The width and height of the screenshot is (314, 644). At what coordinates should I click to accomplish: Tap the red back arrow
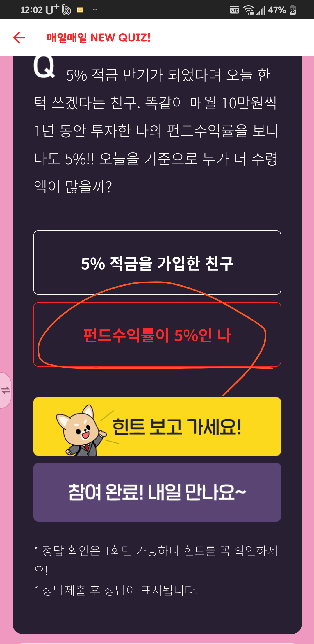point(19,38)
